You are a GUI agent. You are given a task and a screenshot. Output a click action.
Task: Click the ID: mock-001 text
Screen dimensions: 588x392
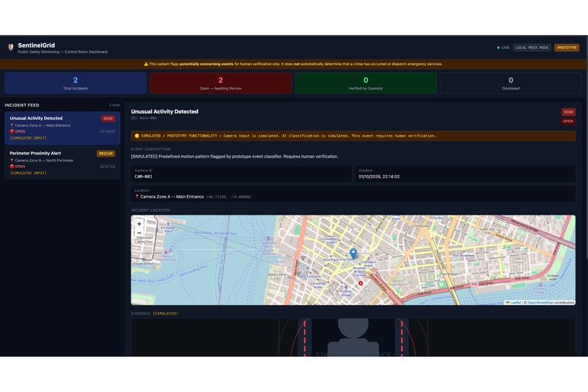click(x=144, y=118)
